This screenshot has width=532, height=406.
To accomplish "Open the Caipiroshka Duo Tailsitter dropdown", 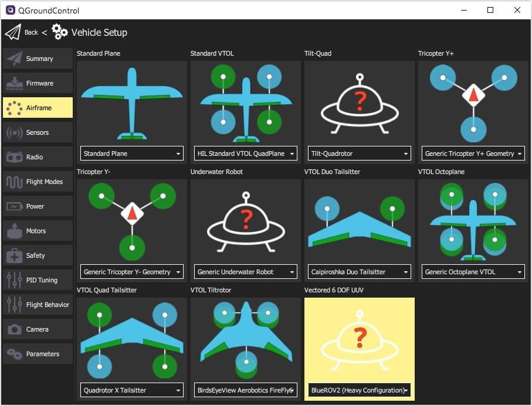I will tap(359, 272).
